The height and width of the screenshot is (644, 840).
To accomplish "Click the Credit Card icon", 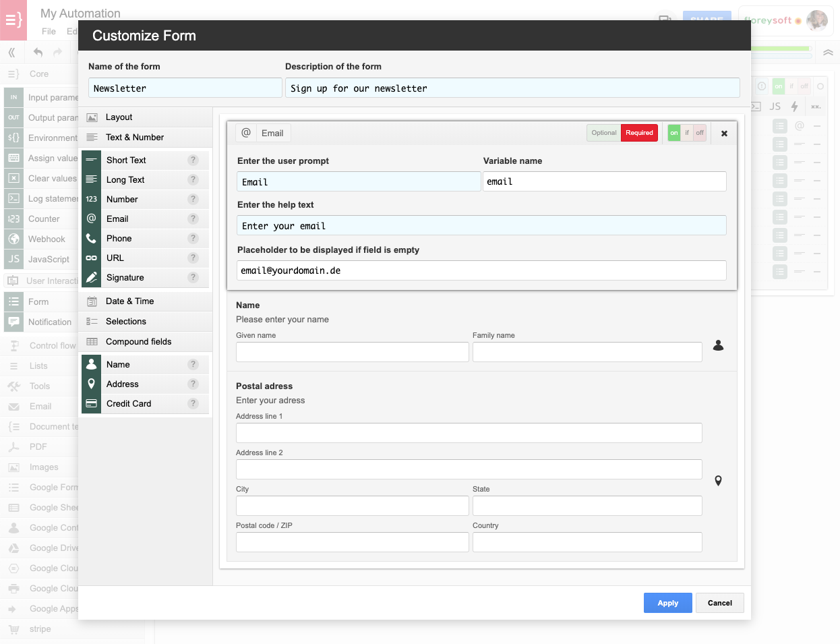I will (x=91, y=403).
